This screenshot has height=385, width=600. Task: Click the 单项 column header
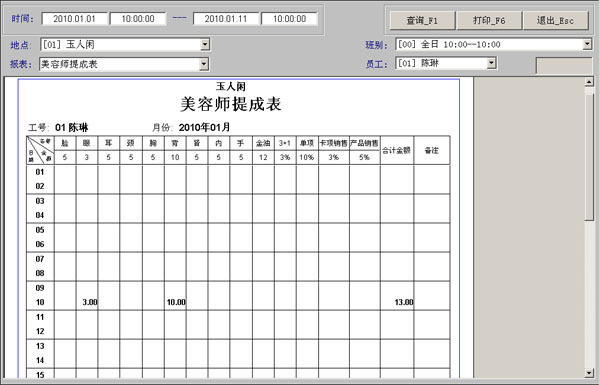click(307, 143)
